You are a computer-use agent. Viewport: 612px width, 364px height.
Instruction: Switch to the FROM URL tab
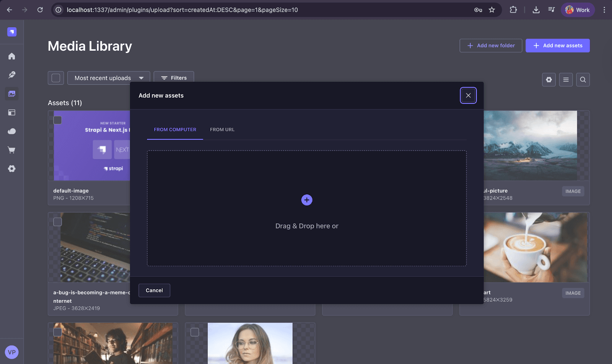point(222,129)
